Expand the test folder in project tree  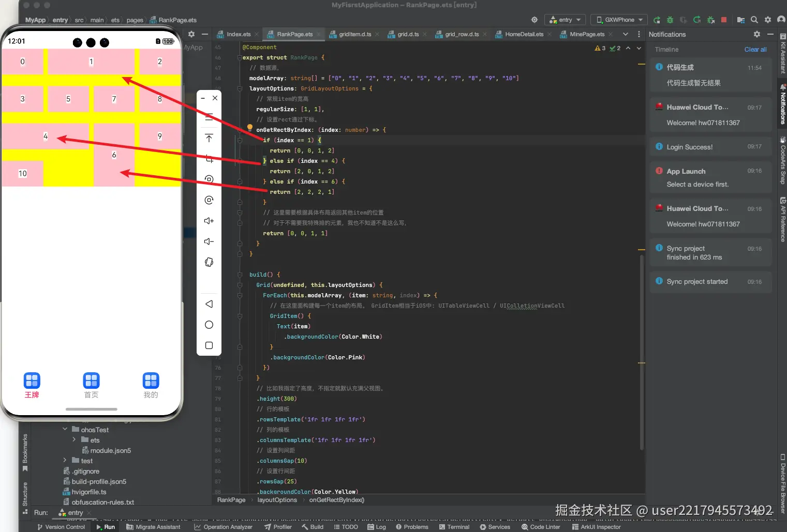coord(65,460)
